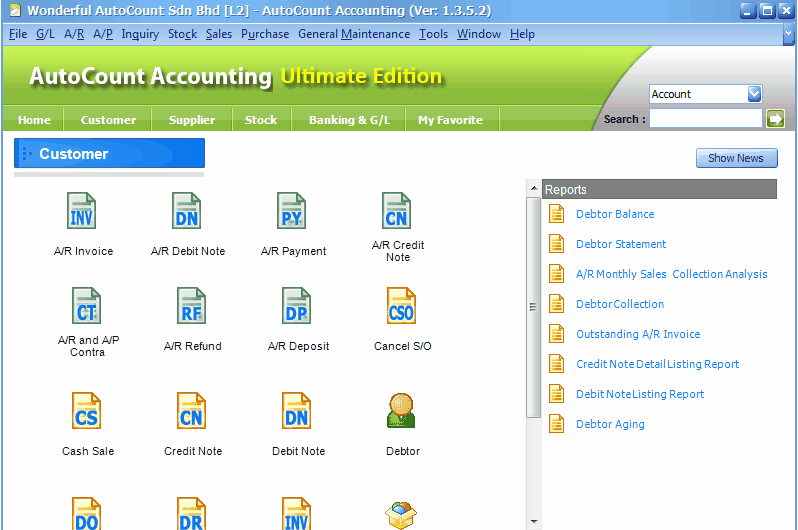Open the A/R and A/P Contra icon
Screen dimensions: 798x530
pos(87,306)
